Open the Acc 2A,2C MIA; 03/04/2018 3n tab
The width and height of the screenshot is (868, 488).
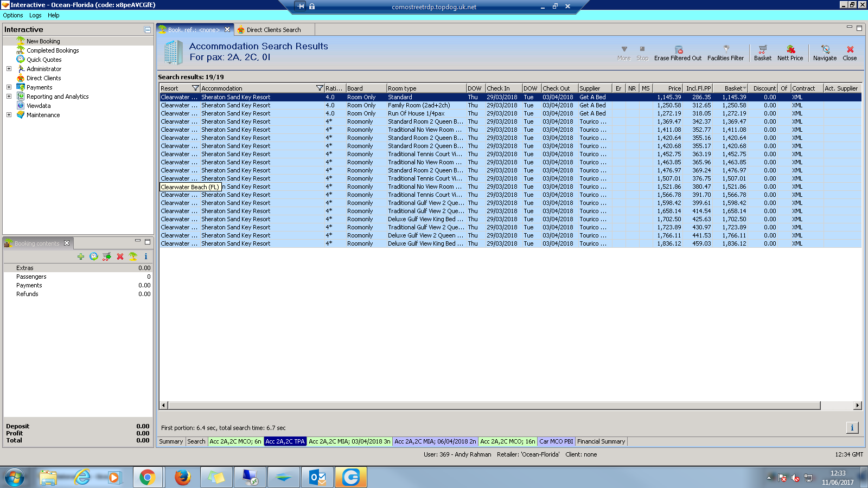(349, 441)
